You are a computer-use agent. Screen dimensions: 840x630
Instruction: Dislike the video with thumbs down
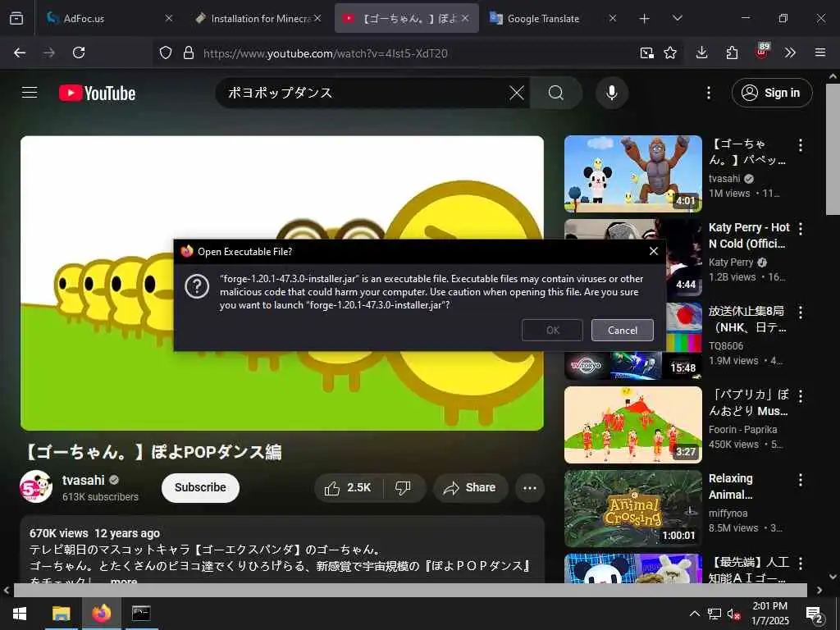[404, 487]
